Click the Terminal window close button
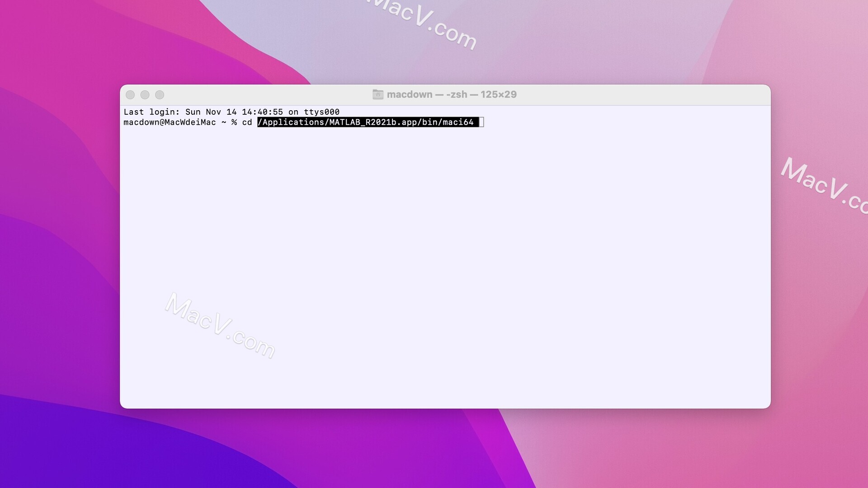Screen dimensions: 868x488 130,95
